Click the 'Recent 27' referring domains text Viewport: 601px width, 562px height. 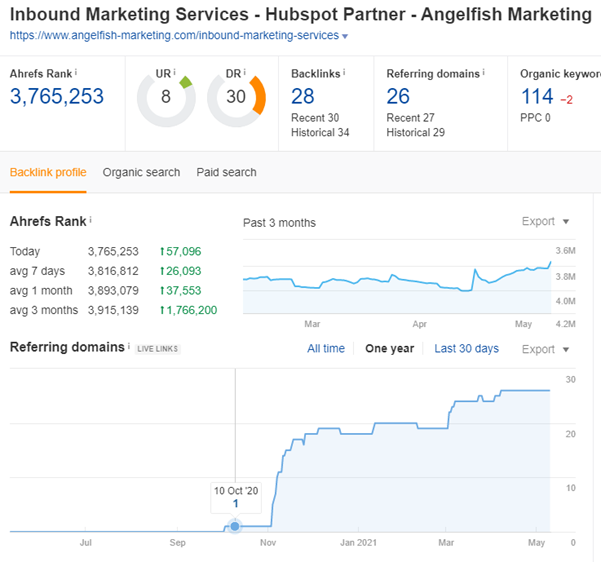click(x=410, y=118)
